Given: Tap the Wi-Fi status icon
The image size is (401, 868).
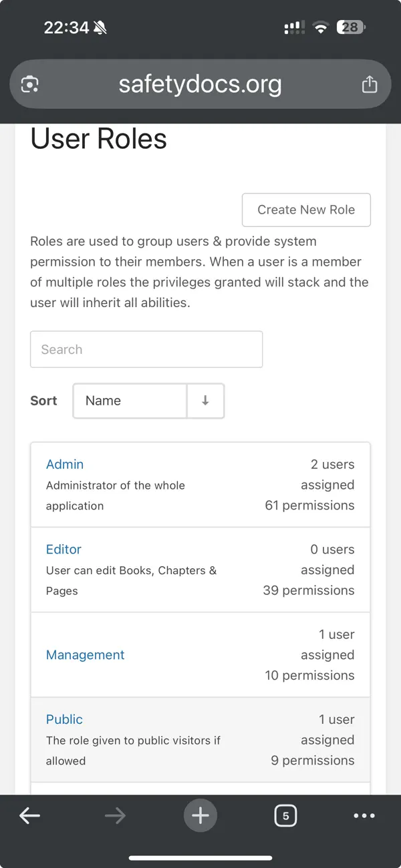Looking at the screenshot, I should click(x=321, y=27).
